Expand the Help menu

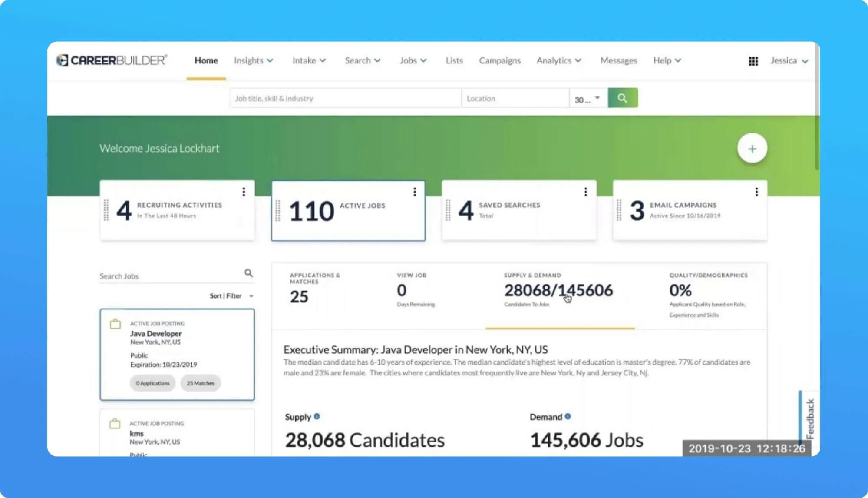point(667,60)
